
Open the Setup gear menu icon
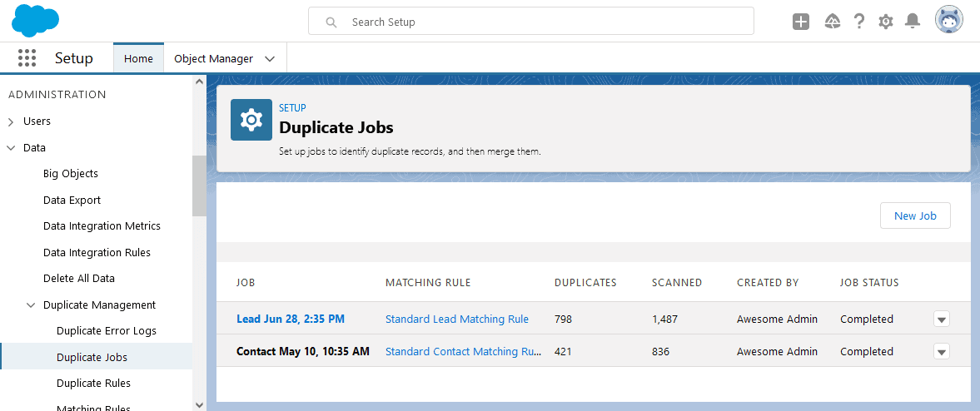[886, 22]
